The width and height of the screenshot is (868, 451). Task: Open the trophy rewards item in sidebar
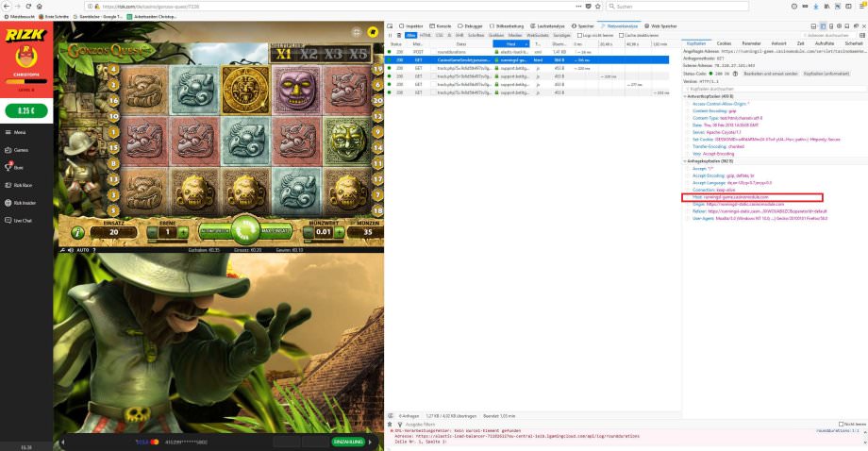[x=14, y=167]
